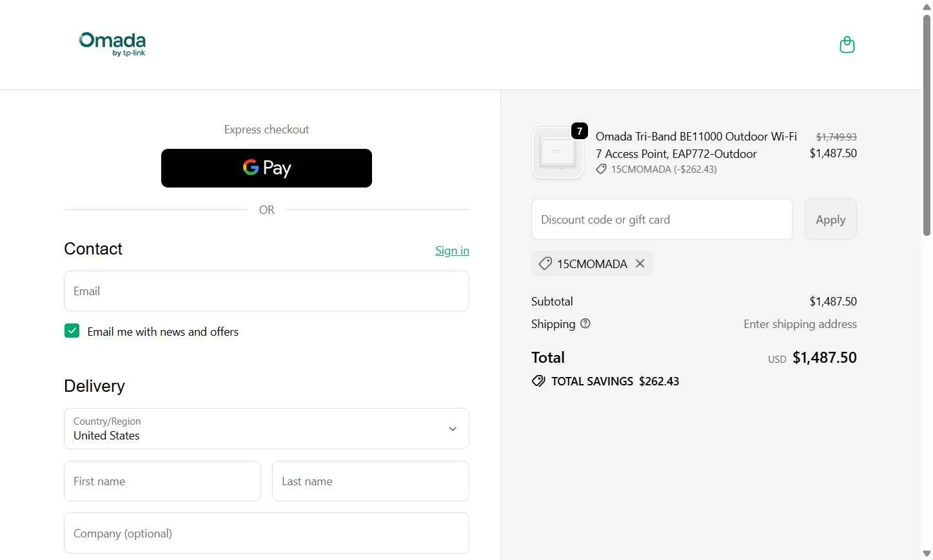
Task: Click the TOTAL SAVINGS $262.43 text
Action: pos(615,381)
